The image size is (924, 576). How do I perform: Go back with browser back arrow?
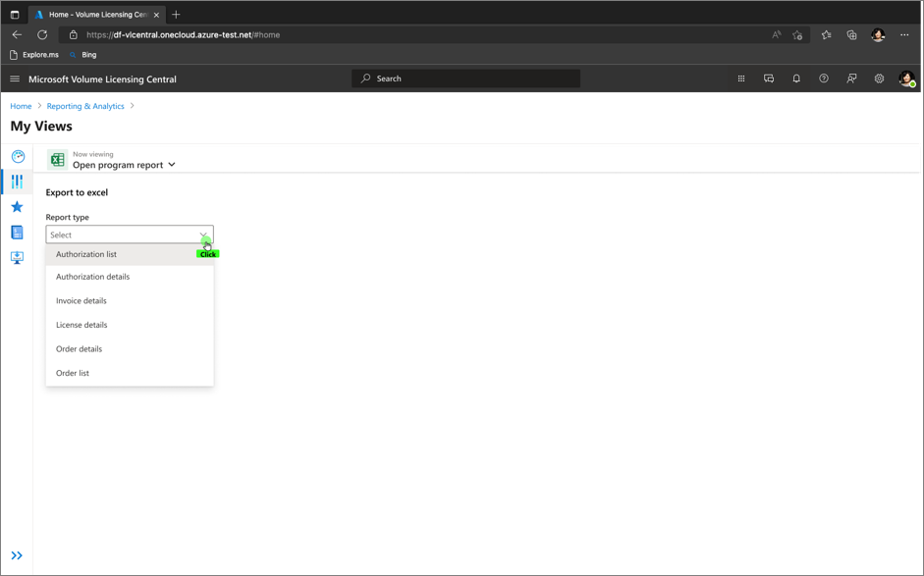click(17, 34)
